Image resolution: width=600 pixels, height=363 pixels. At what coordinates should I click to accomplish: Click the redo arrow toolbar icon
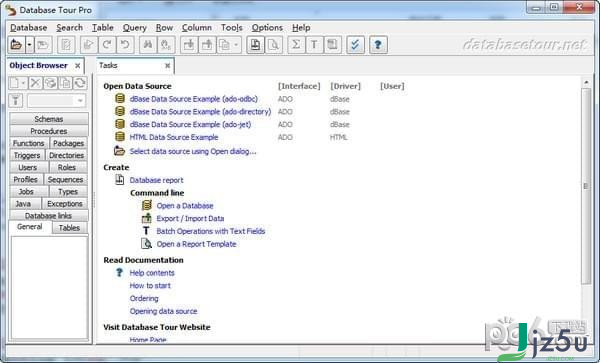tap(107, 45)
